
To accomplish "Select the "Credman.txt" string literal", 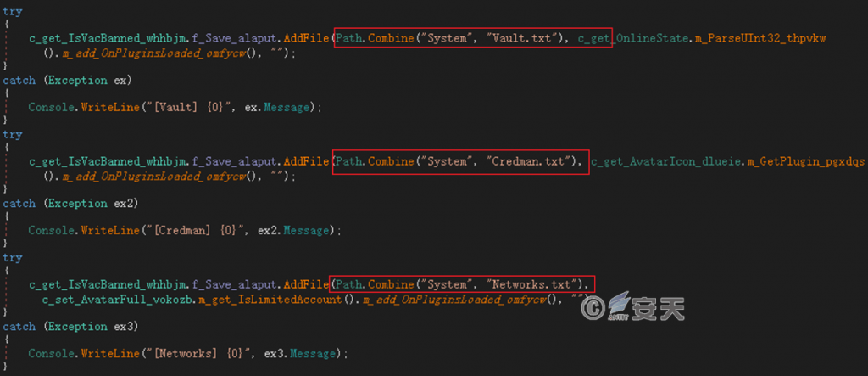I will point(528,161).
